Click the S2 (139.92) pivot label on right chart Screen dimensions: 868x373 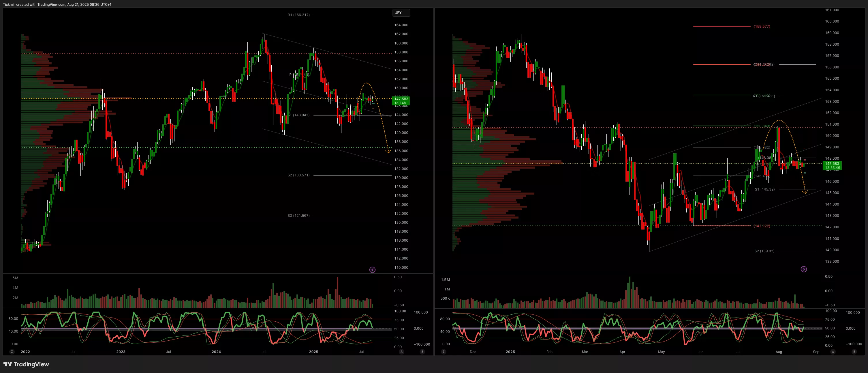point(764,251)
